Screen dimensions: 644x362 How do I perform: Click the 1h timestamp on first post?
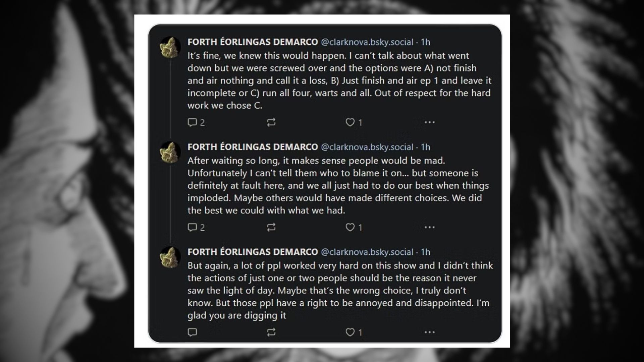pos(425,42)
